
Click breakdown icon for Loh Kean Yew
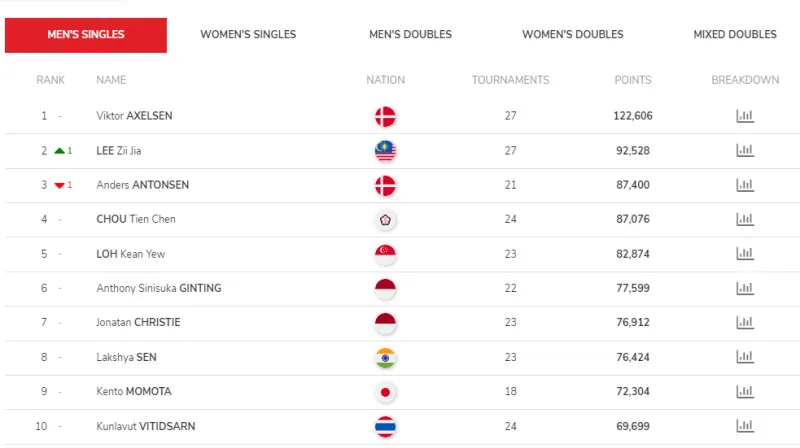(x=744, y=254)
